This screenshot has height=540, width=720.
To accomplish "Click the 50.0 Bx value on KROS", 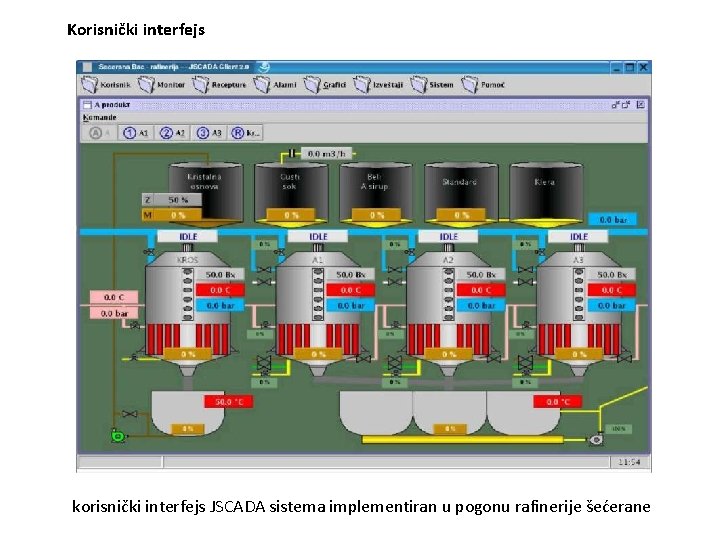I will [x=220, y=275].
